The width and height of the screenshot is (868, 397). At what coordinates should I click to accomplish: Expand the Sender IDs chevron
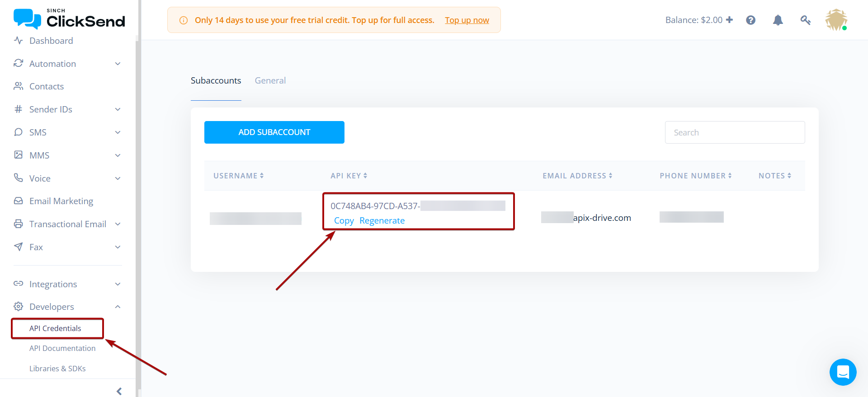pos(118,109)
